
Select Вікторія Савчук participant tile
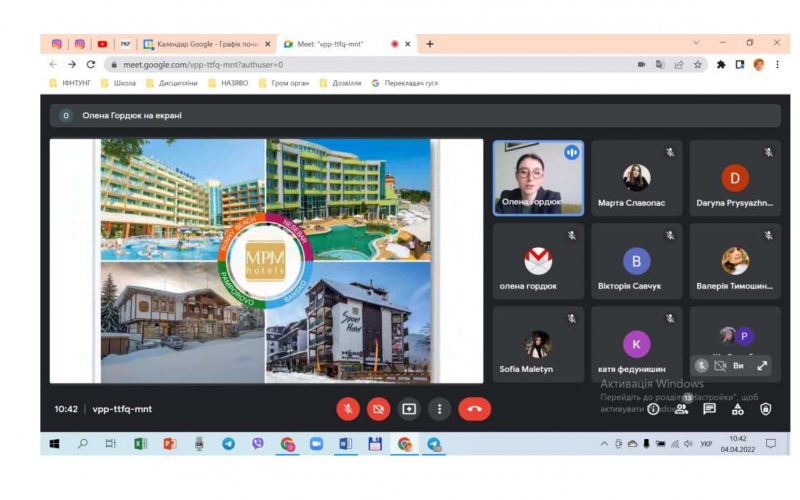[637, 261]
